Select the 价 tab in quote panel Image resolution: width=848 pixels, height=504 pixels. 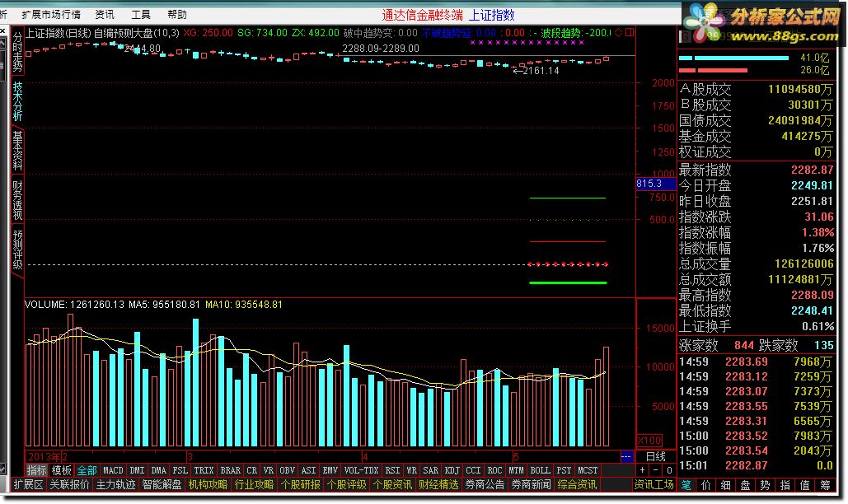[706, 485]
